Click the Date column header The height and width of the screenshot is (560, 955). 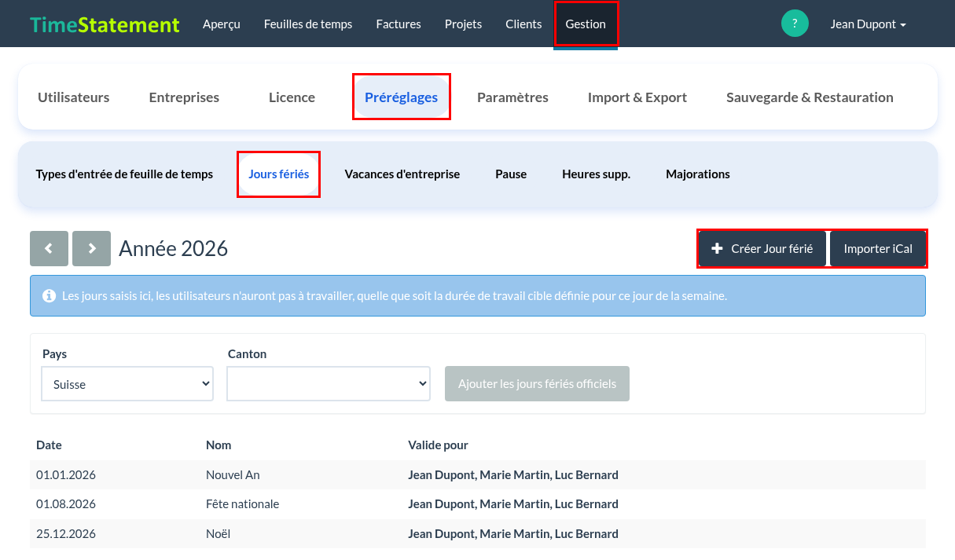(49, 445)
